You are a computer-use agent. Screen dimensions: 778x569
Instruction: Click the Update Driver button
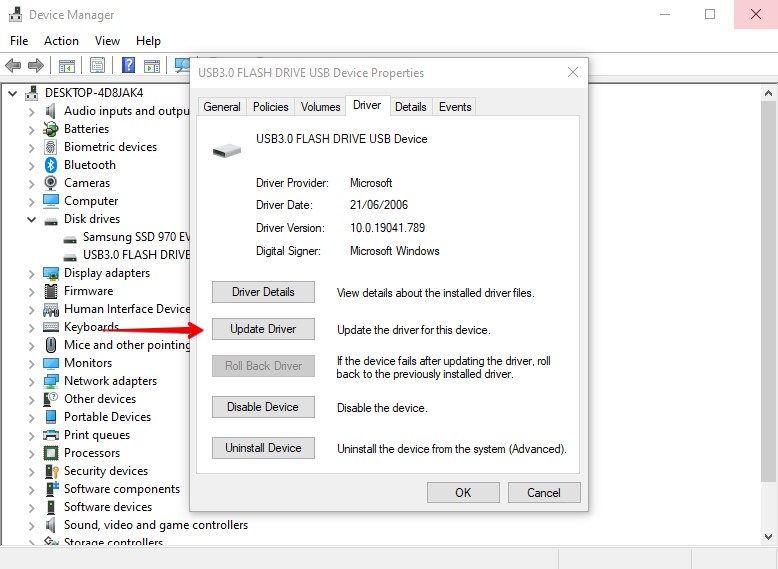click(263, 329)
